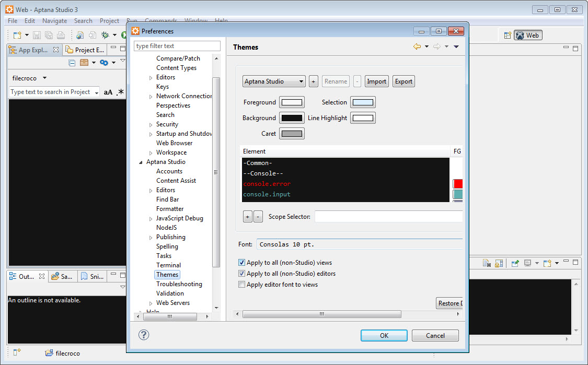The image size is (588, 365).
Task: Open the Aptana Studio theme dropdown
Action: click(274, 81)
